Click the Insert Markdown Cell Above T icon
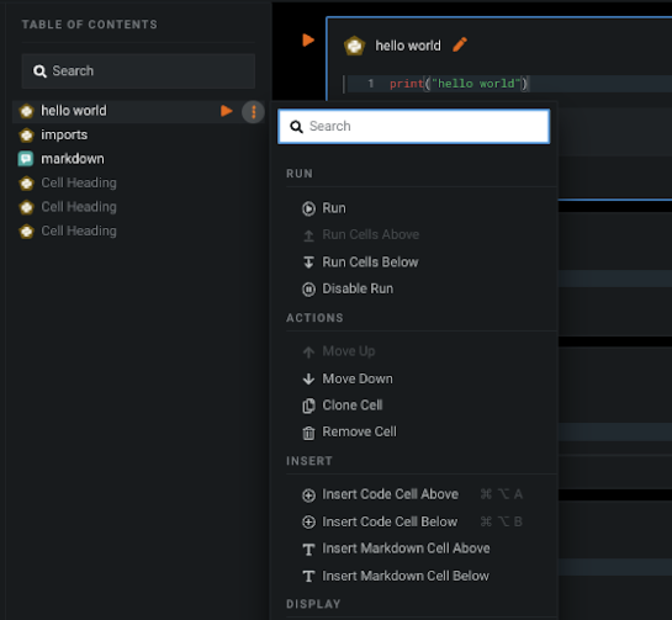The image size is (672, 620). 309,549
